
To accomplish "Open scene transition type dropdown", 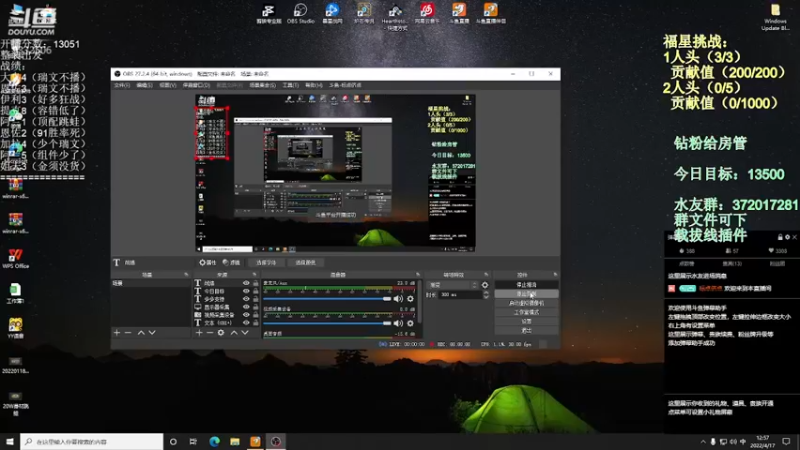I will tap(453, 285).
